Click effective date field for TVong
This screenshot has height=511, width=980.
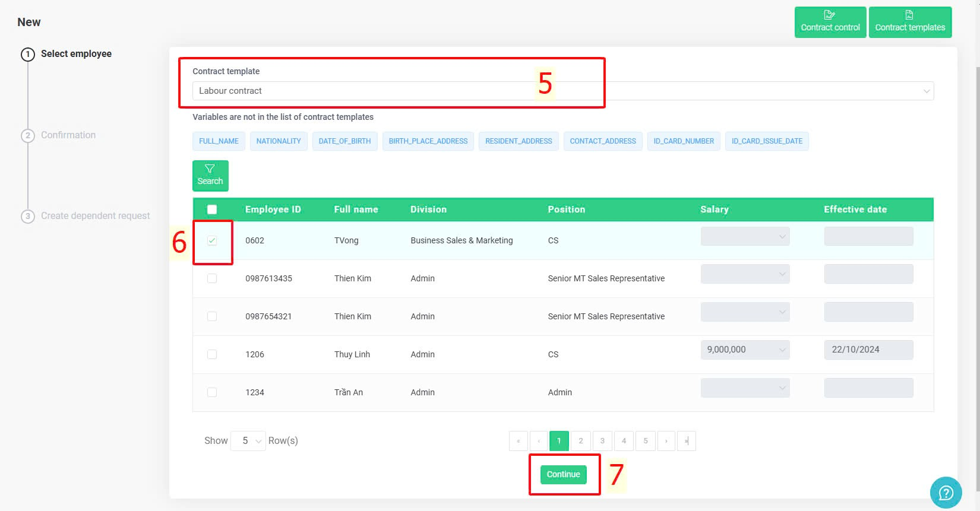pyautogui.click(x=868, y=236)
